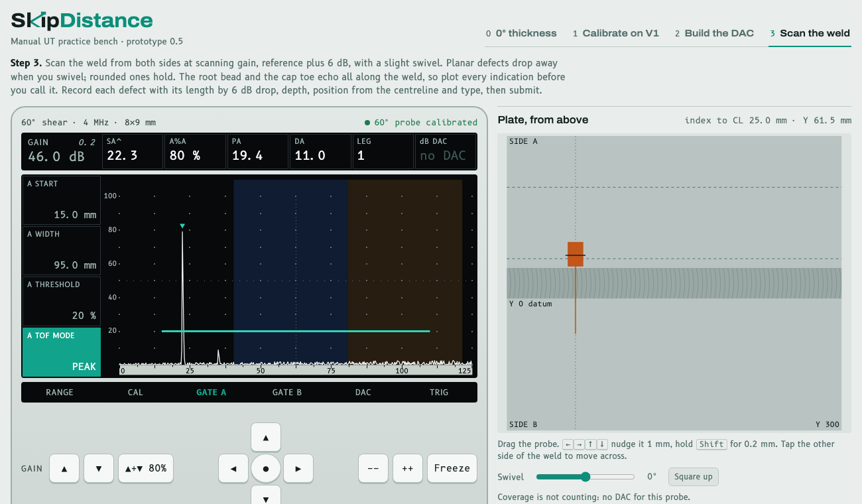Click the d-pad up arrow
This screenshot has height=504, width=862.
click(x=266, y=438)
